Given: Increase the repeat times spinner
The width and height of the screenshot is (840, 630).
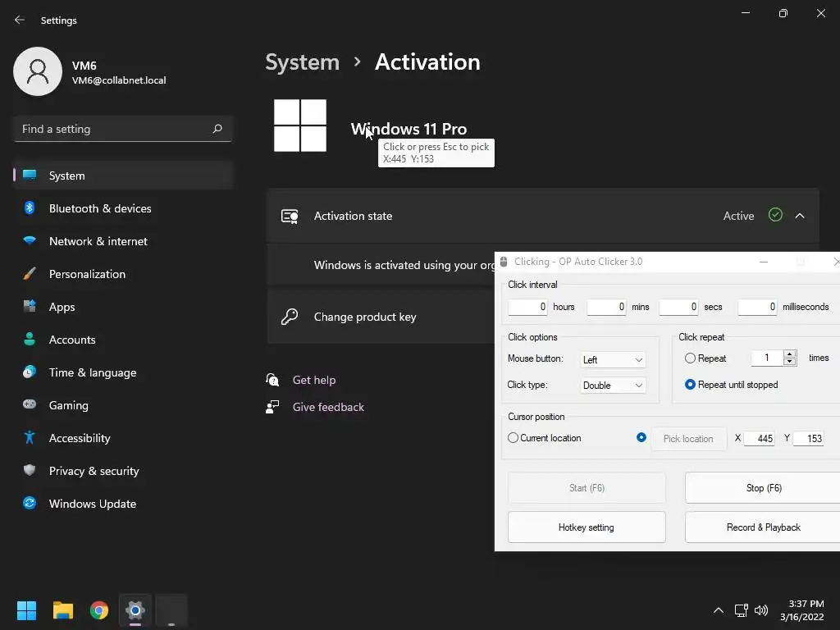Looking at the screenshot, I should tap(789, 354).
